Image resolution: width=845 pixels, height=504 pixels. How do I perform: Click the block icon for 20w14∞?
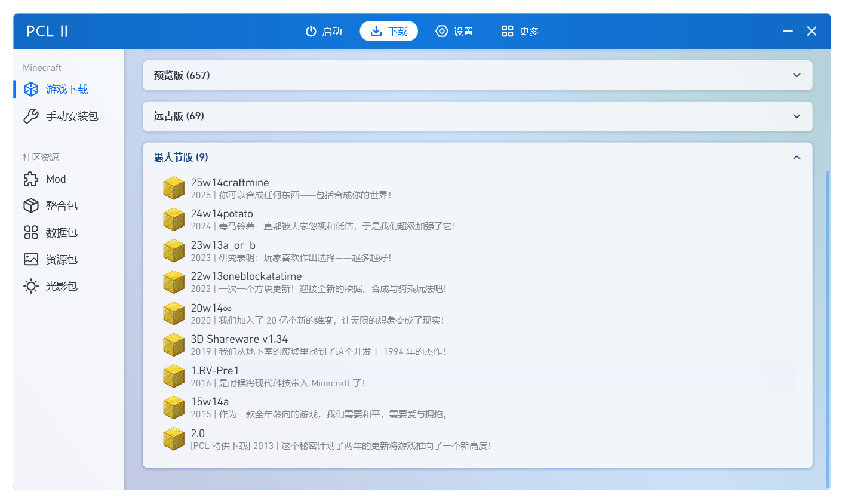coord(174,314)
